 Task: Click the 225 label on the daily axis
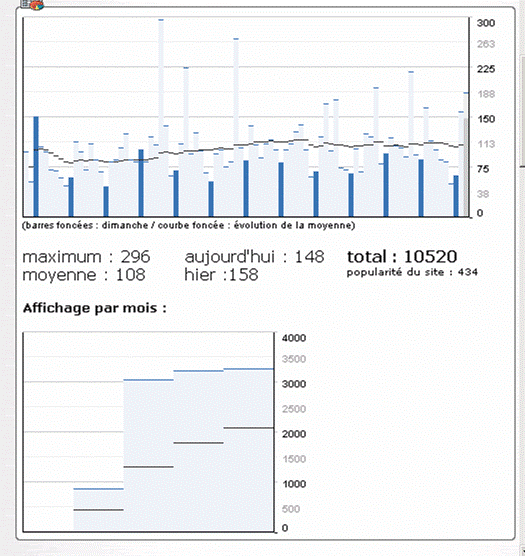486,69
